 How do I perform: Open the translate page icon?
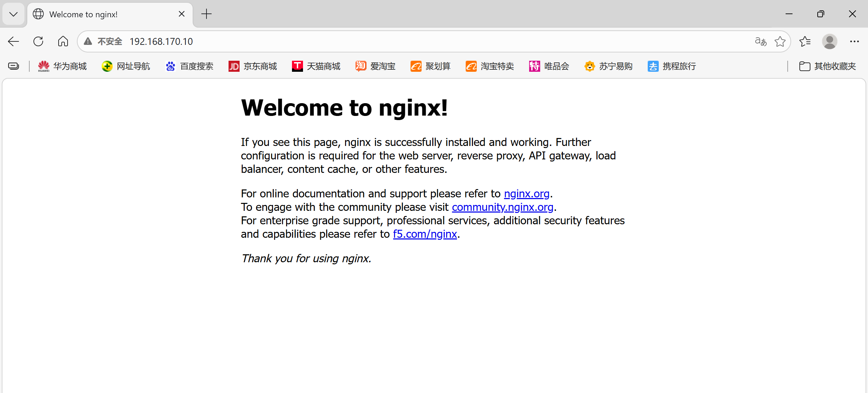click(x=760, y=42)
